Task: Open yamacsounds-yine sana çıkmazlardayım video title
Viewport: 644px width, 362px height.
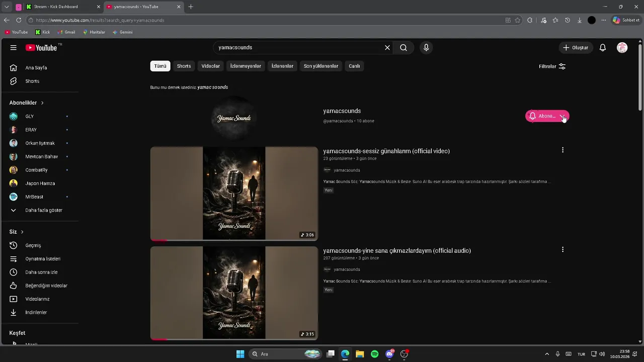Action: click(397, 250)
